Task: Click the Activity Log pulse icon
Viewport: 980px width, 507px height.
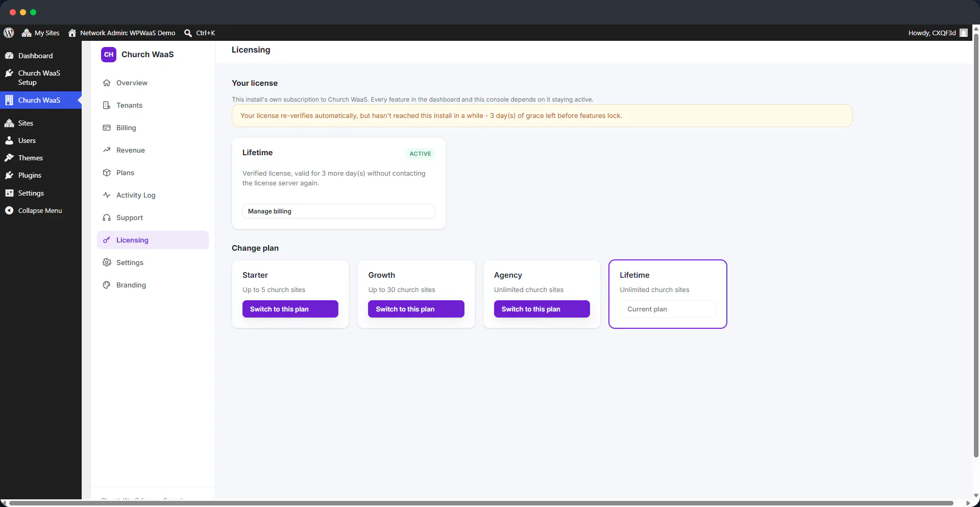Action: coord(107,195)
